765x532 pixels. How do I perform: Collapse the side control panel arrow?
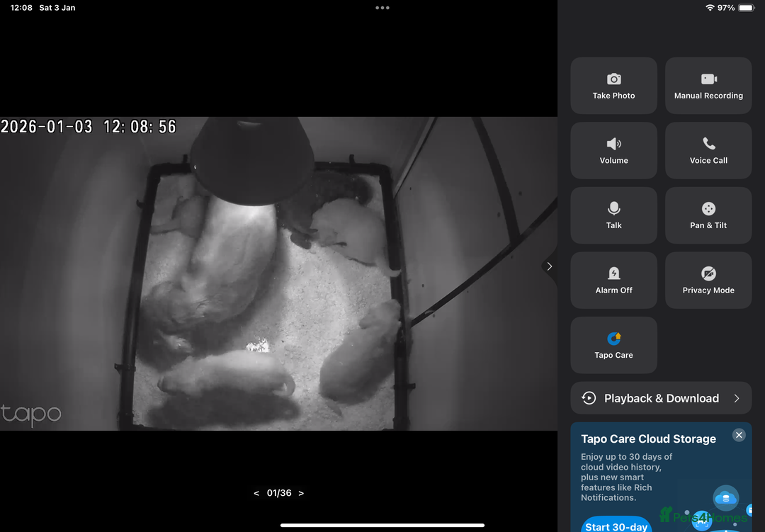click(x=550, y=266)
